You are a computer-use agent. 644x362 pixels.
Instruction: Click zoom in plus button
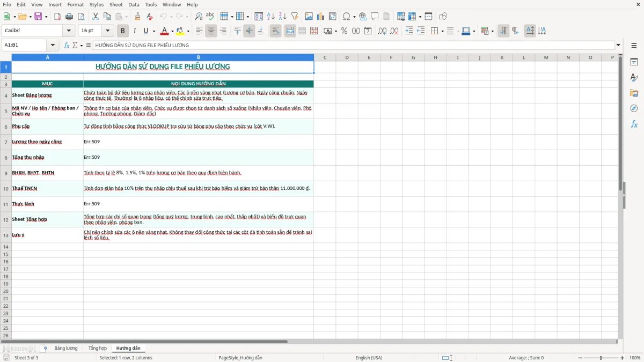(x=623, y=358)
